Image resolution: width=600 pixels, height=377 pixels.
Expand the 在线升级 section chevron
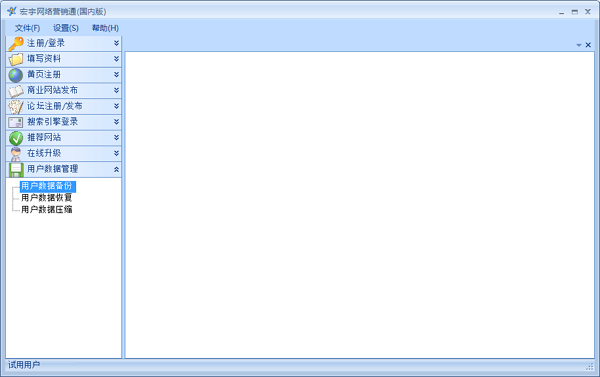[116, 153]
